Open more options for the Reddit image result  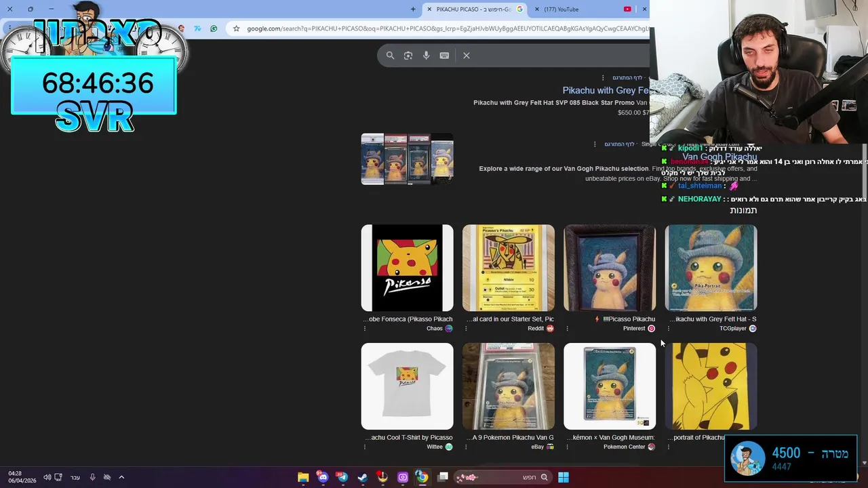tap(466, 329)
